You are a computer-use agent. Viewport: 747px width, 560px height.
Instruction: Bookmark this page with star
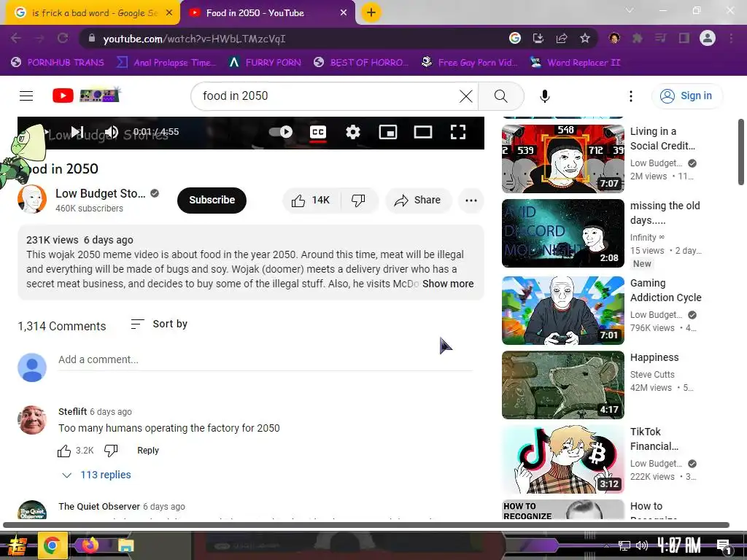point(585,38)
